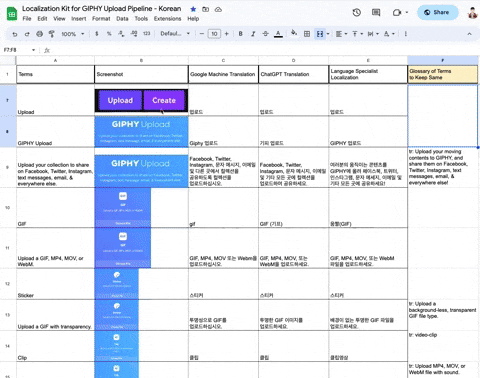Open the zoom 100% dropdown
Viewport: 480px width, 378px height.
coord(73,34)
